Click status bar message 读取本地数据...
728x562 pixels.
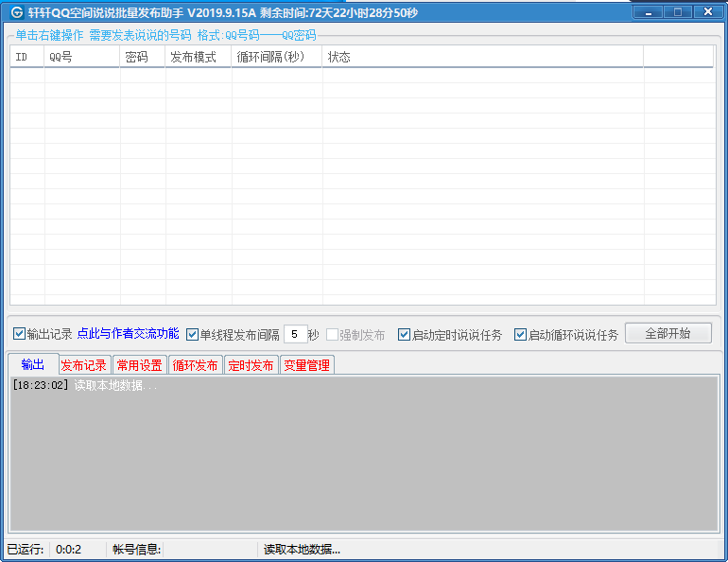click(302, 550)
